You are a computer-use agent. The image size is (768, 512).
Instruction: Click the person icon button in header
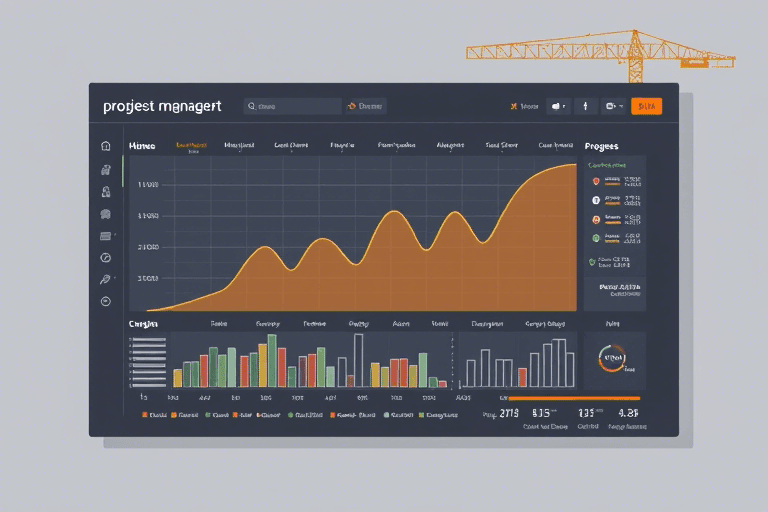(585, 106)
